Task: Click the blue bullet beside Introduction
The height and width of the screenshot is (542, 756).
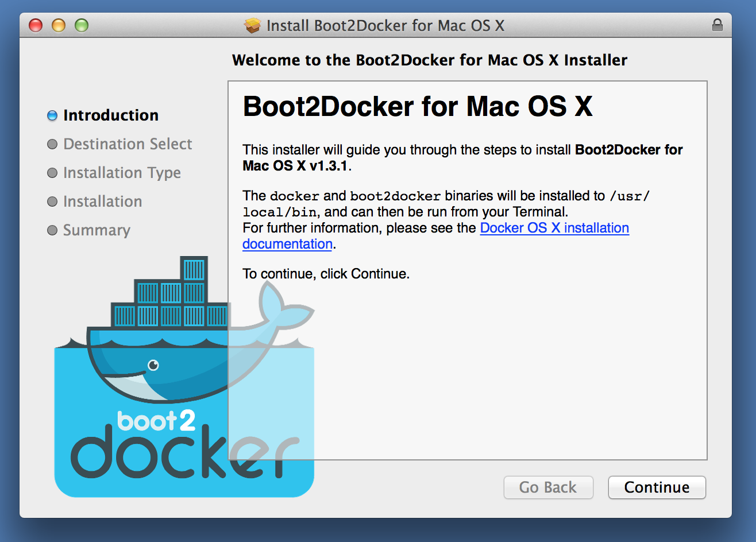Action: [x=52, y=115]
